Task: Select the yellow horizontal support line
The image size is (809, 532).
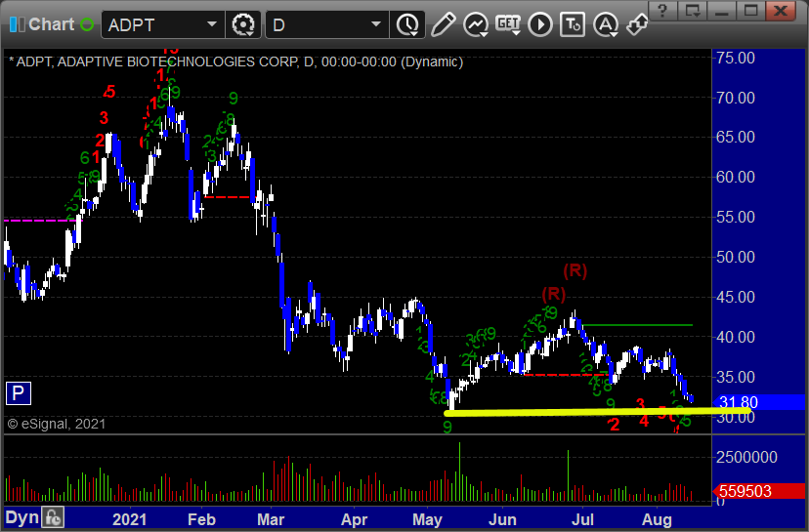Action: (x=597, y=412)
